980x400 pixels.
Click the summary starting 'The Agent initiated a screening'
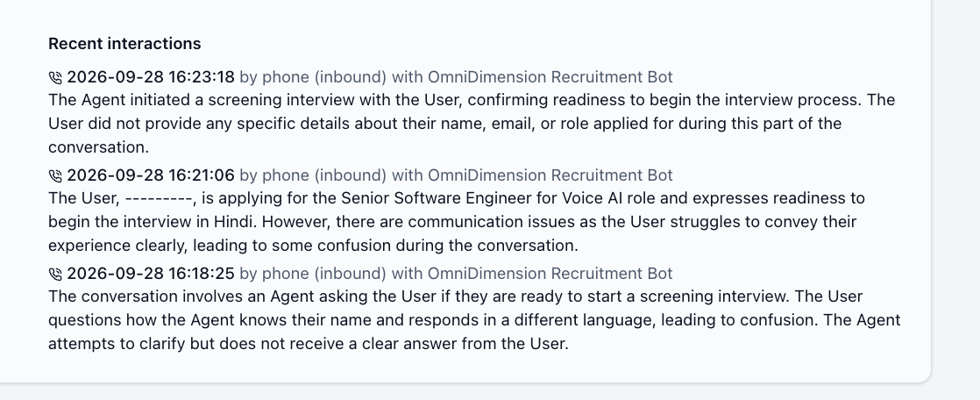pos(472,124)
